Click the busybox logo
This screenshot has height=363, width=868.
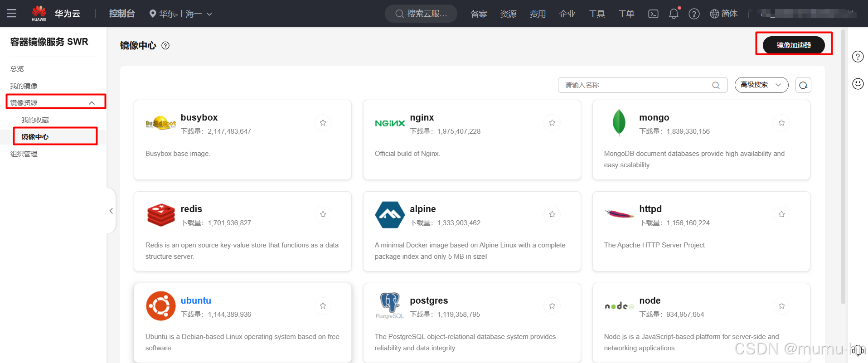tap(160, 123)
